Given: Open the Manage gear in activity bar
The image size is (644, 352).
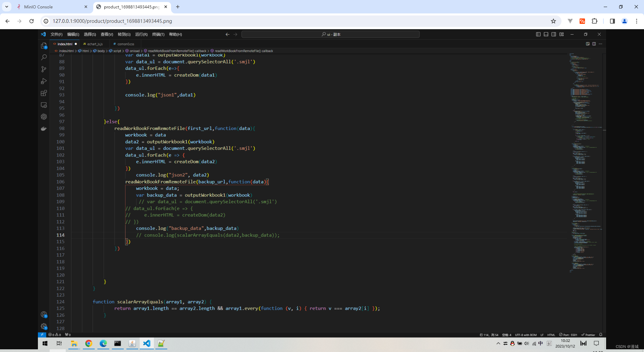Looking at the screenshot, I should (44, 326).
